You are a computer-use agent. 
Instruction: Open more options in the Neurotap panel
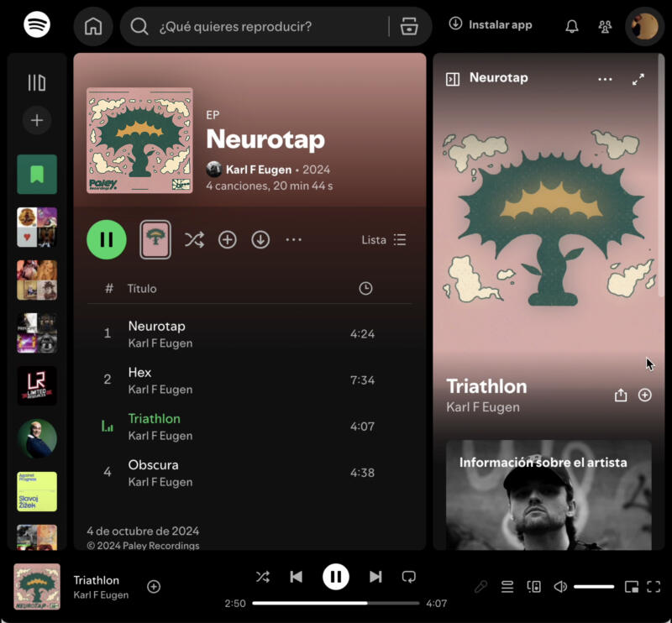605,79
